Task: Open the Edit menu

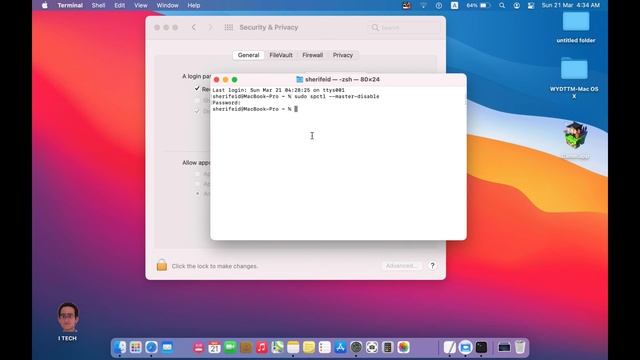Action: tap(120, 5)
